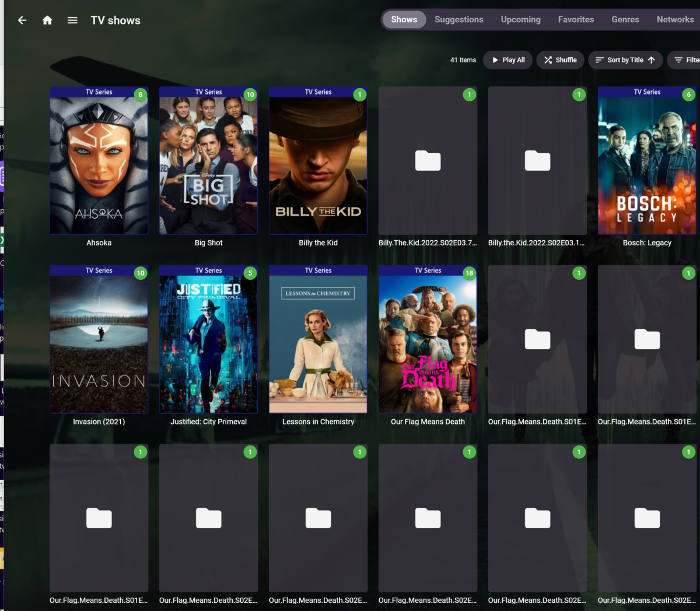This screenshot has width=700, height=611.
Task: Open the Genres section
Action: [x=625, y=19]
